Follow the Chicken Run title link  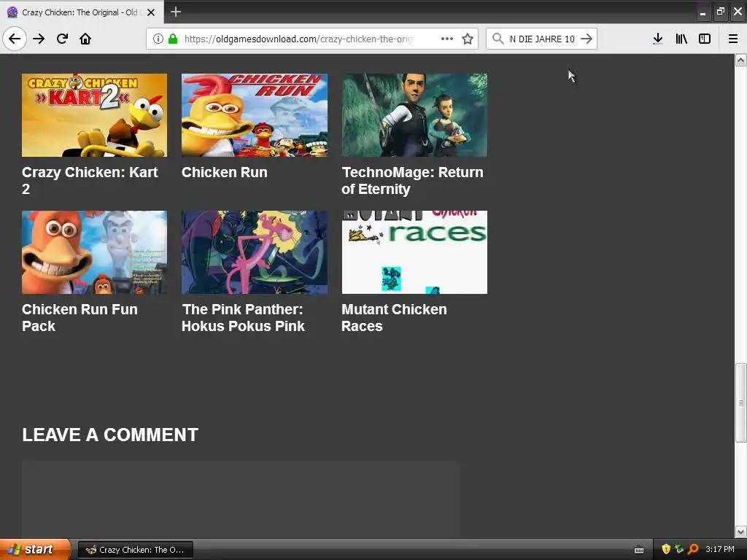point(225,172)
